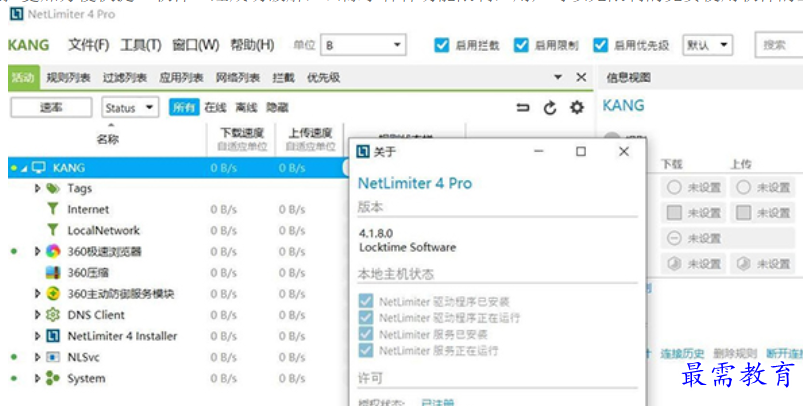Expand the System node

37,378
